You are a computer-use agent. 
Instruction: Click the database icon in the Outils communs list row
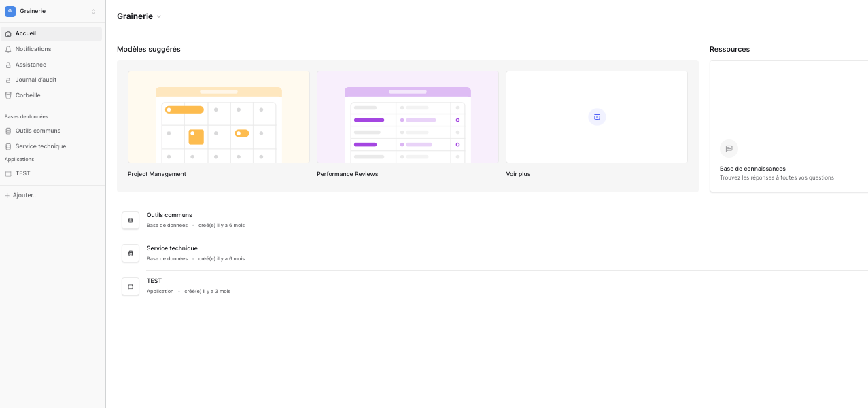point(131,220)
